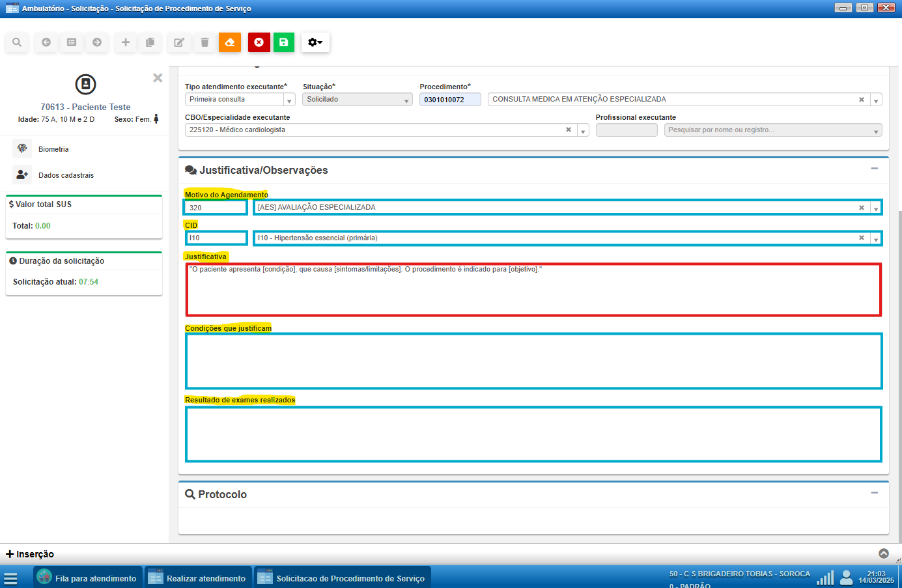Click inside the Justificativa text area
This screenshot has height=588, width=902.
tap(533, 290)
